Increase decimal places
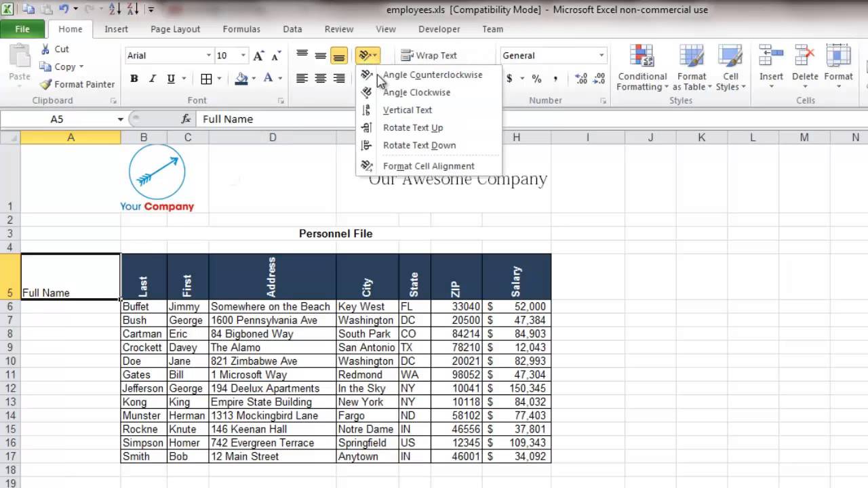The image size is (868, 488). point(581,79)
